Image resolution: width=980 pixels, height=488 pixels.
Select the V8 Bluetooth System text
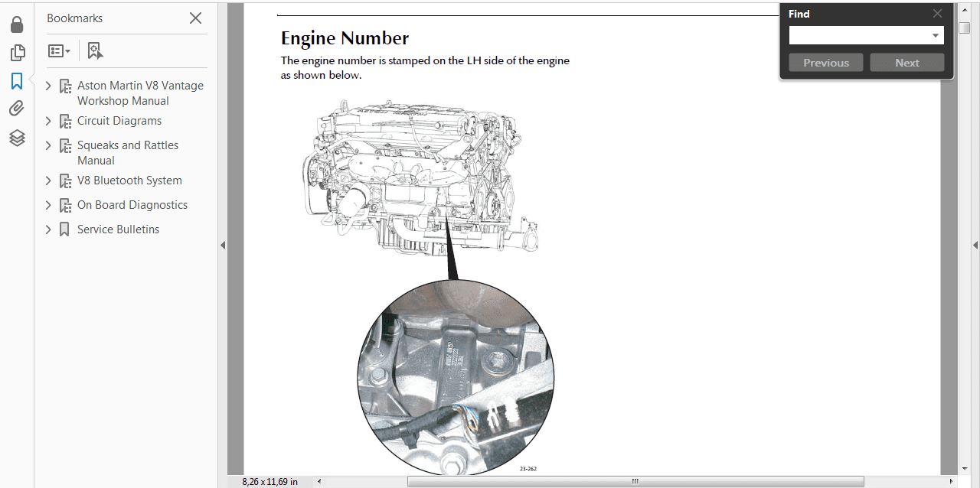[x=129, y=181]
